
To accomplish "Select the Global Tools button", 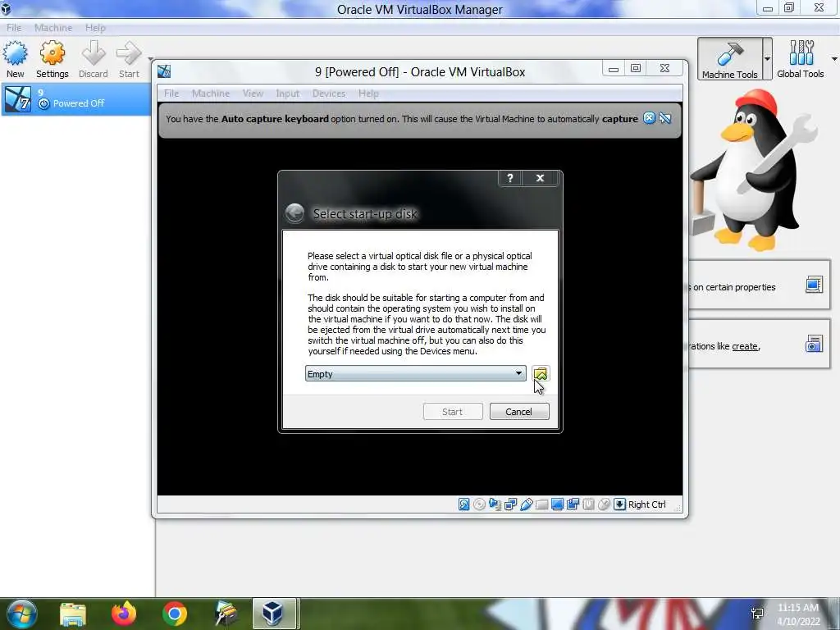I will 801,59.
